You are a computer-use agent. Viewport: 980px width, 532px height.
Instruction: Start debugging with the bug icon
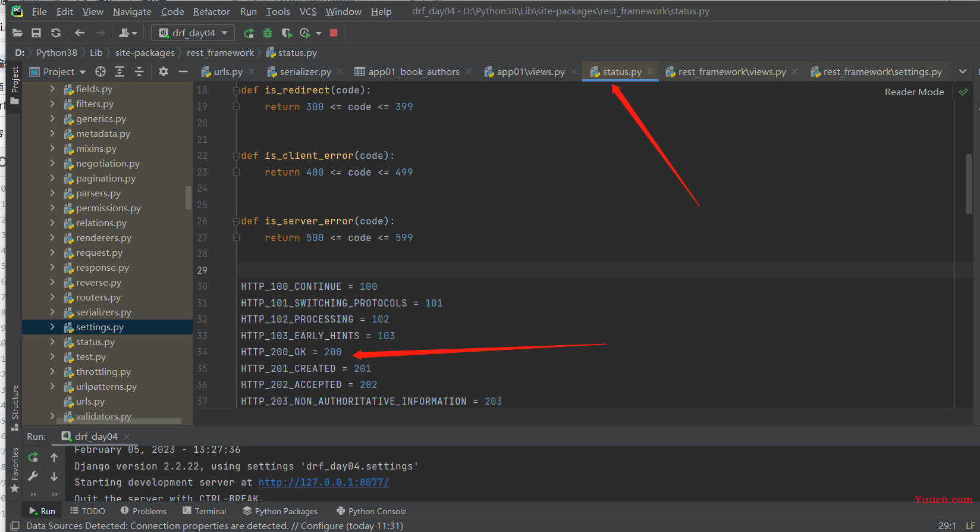pyautogui.click(x=268, y=33)
